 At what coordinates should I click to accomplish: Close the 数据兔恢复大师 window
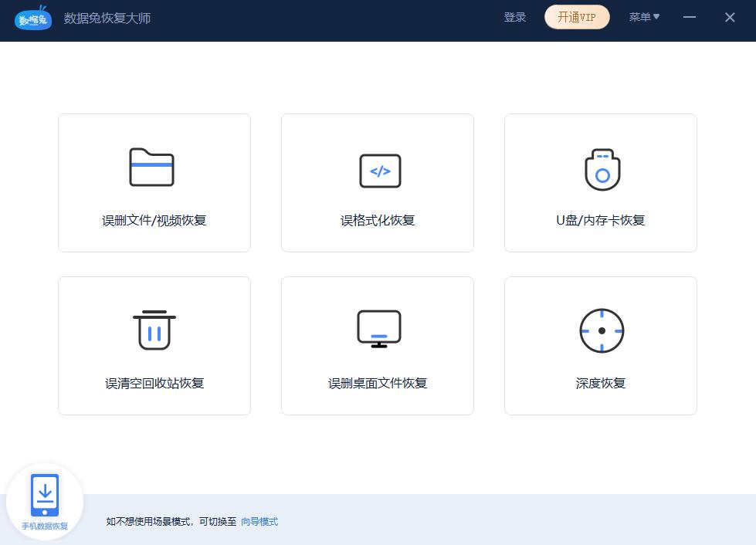pyautogui.click(x=729, y=17)
